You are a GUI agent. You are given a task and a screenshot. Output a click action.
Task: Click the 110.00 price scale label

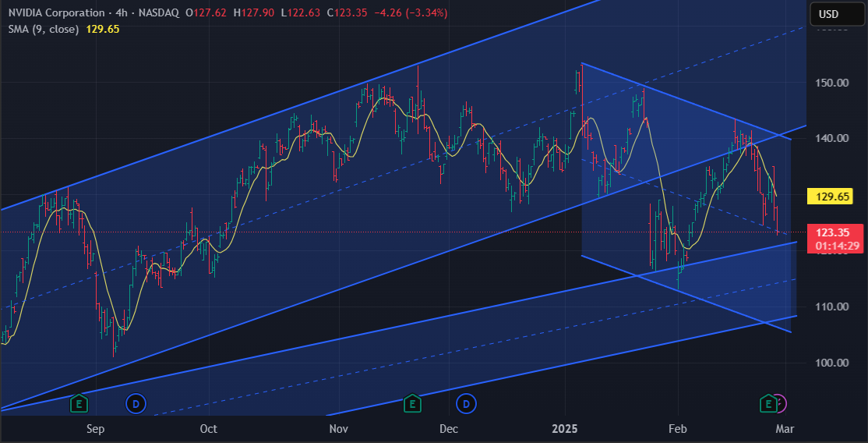(x=834, y=306)
